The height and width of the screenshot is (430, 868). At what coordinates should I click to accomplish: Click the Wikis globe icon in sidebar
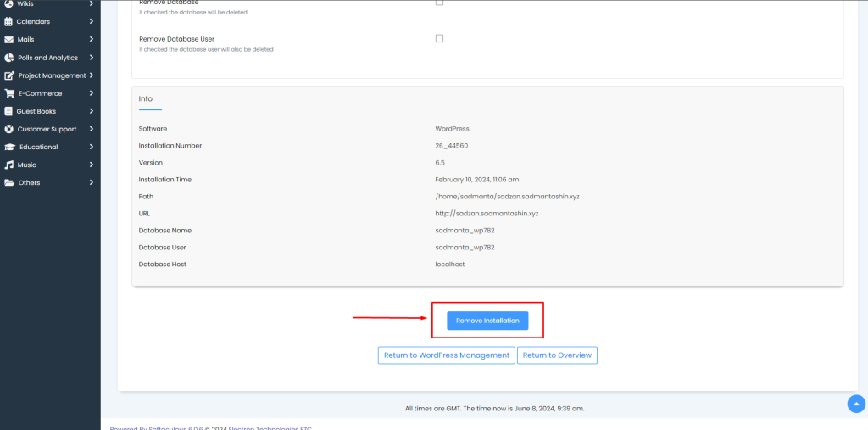click(8, 3)
